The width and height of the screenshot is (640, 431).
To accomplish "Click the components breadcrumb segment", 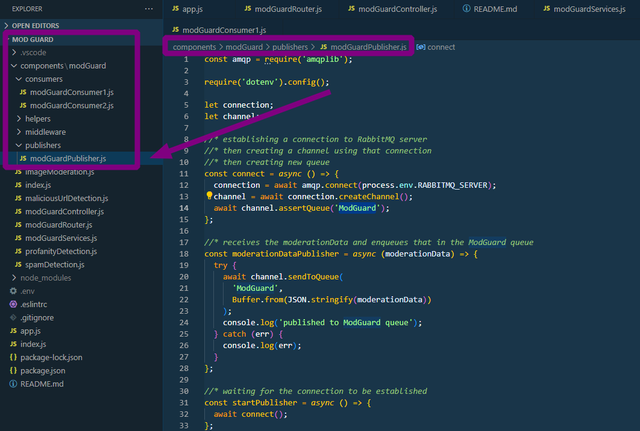I will (x=194, y=47).
